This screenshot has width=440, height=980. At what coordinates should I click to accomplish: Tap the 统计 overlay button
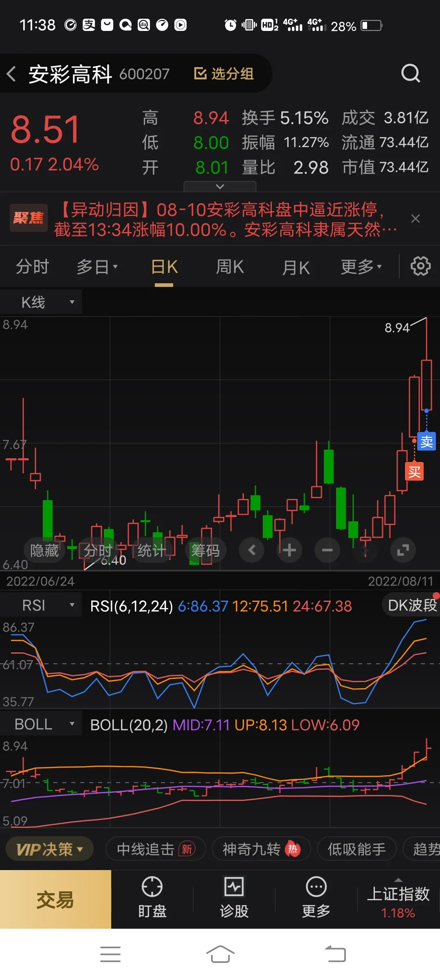(x=152, y=550)
